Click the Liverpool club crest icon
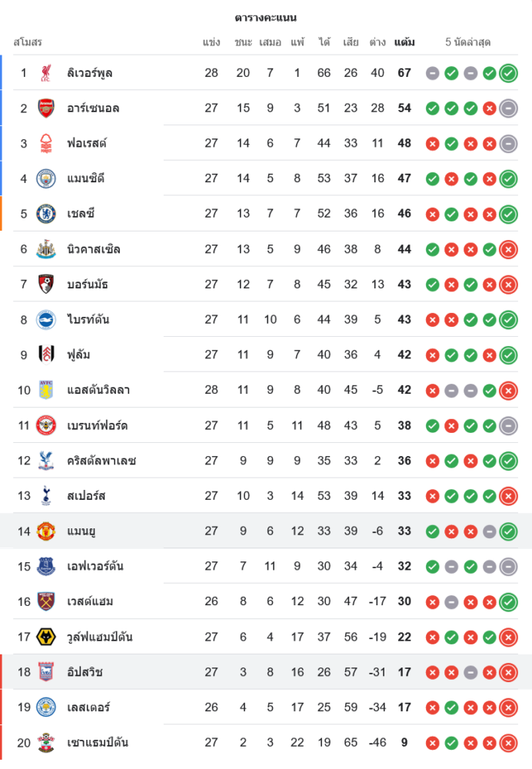This screenshot has height=769, width=532. (x=46, y=73)
